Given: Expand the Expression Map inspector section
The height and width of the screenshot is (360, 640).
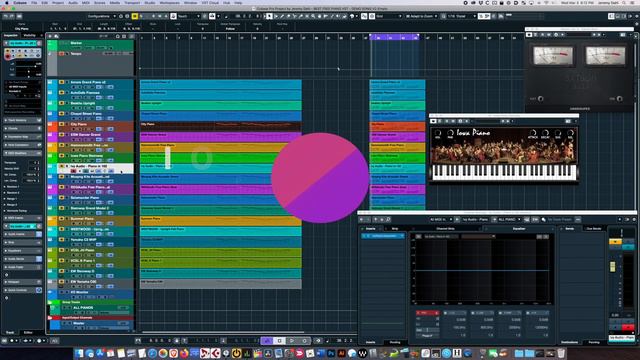Looking at the screenshot, I should (x=22, y=137).
